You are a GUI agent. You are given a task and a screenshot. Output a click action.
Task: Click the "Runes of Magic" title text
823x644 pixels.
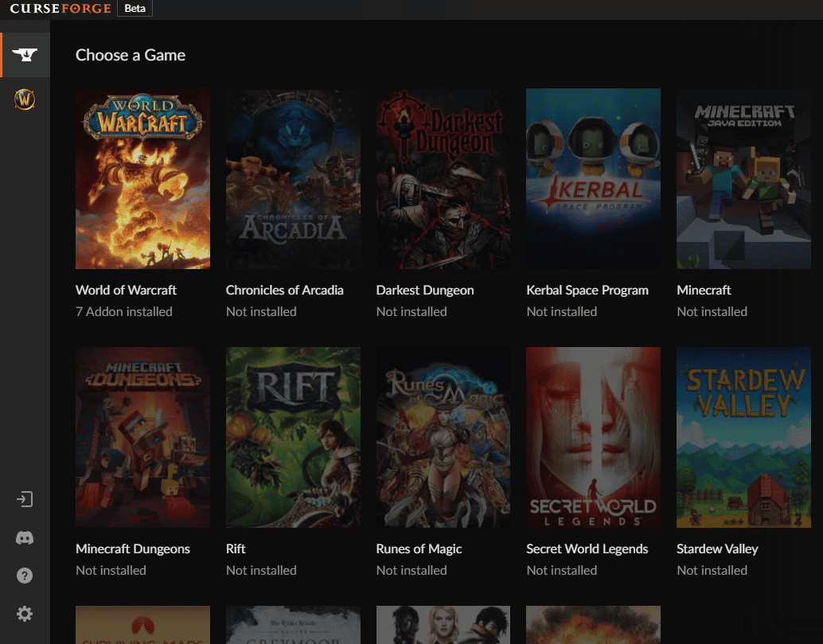tap(419, 549)
